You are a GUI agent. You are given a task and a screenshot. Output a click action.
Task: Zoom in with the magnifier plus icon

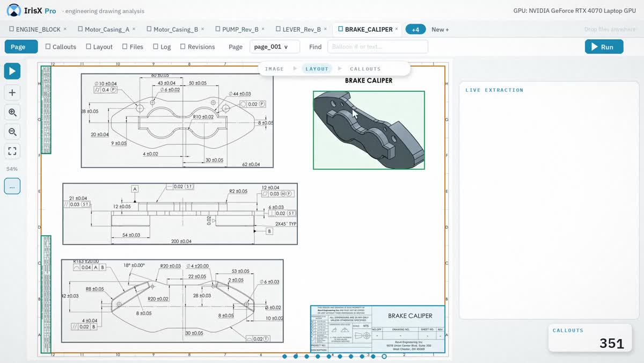coord(12,112)
